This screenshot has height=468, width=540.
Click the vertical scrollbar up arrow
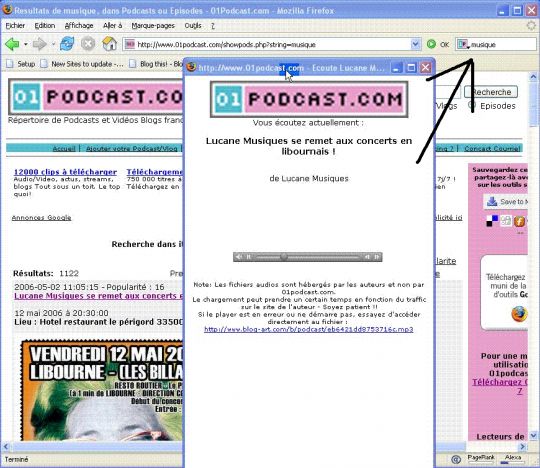pyautogui.click(x=533, y=77)
